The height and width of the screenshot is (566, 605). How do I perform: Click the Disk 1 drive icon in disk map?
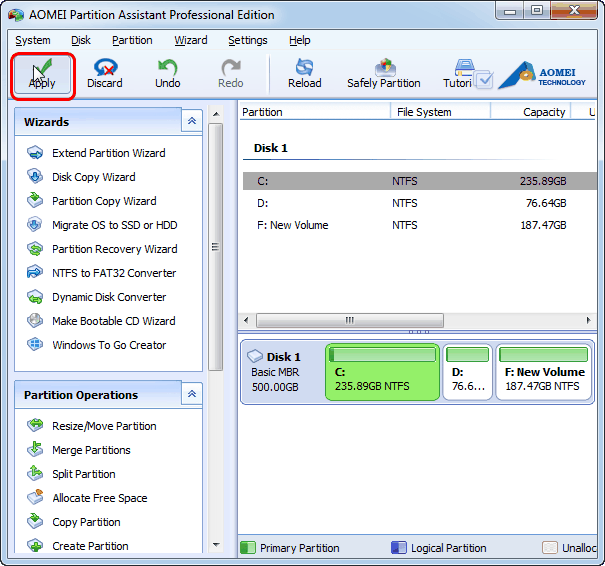pyautogui.click(x=255, y=356)
